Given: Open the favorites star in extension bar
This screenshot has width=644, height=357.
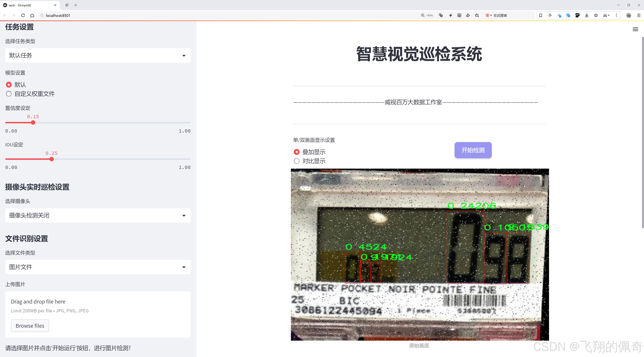Looking at the screenshot, I should pos(596,15).
